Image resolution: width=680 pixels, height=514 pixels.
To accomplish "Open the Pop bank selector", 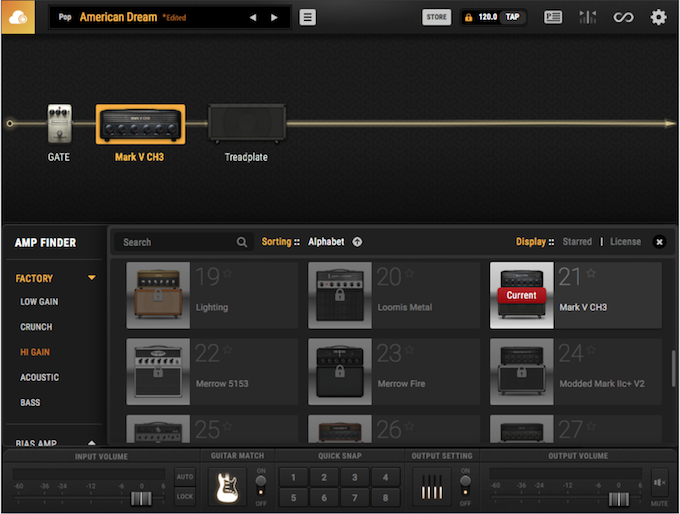I will pyautogui.click(x=65, y=17).
